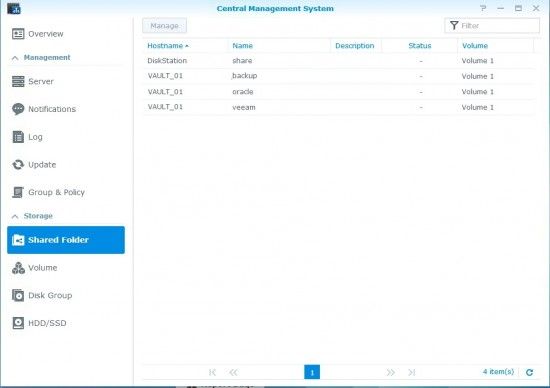The width and height of the screenshot is (550, 388).
Task: Refresh the shared folder list
Action: (x=529, y=372)
